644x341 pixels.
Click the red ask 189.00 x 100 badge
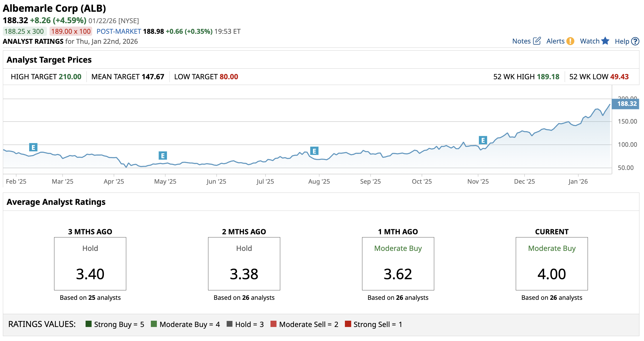[x=71, y=31]
